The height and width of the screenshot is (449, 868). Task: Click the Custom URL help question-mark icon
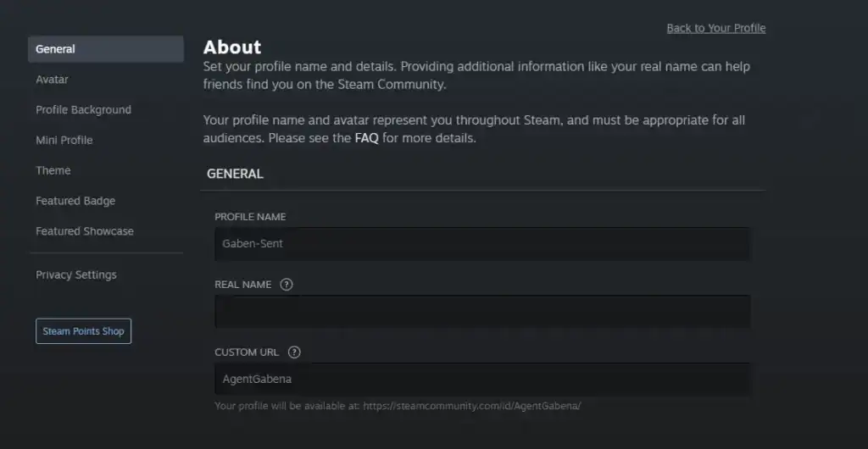point(294,352)
